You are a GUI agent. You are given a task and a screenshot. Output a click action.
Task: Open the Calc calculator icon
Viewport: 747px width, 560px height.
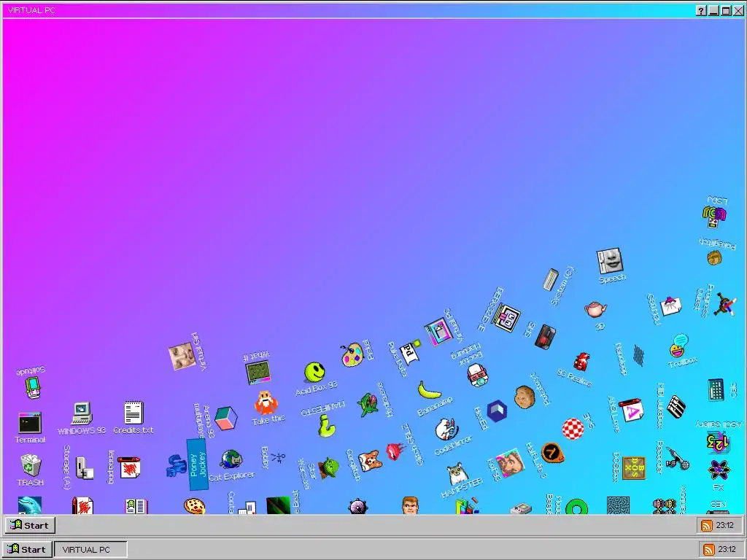(716, 389)
